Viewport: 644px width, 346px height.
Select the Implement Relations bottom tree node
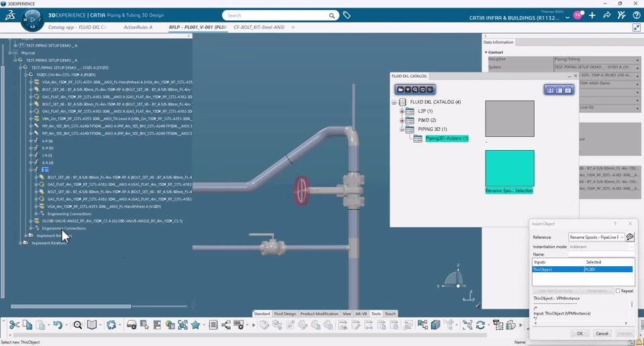pyautogui.click(x=49, y=243)
